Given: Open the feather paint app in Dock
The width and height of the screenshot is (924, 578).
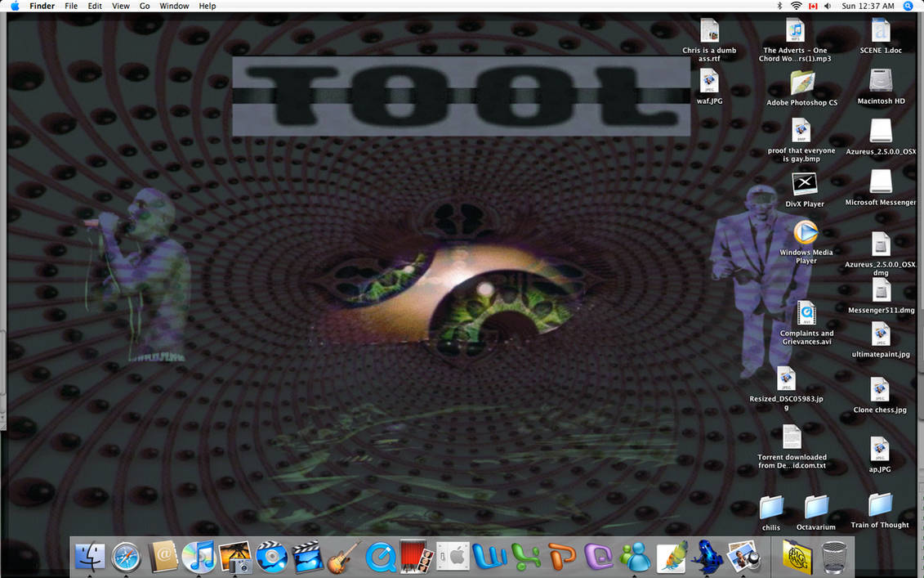Looking at the screenshot, I should pyautogui.click(x=672, y=557).
